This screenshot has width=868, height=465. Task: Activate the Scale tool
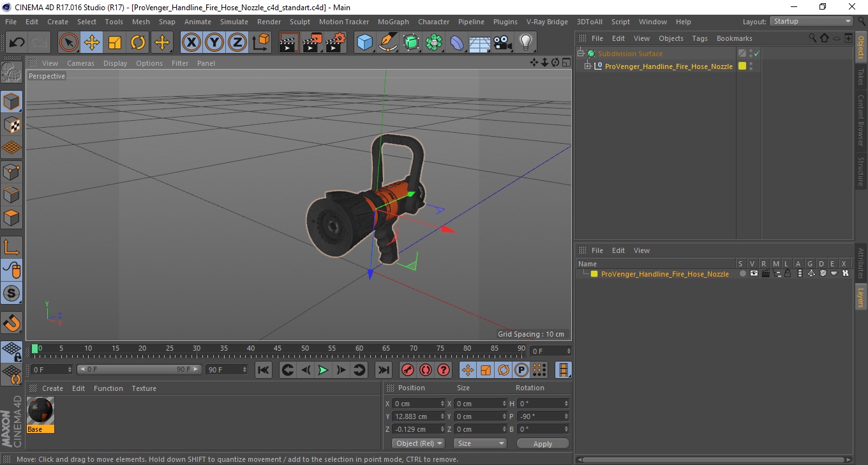(x=115, y=43)
